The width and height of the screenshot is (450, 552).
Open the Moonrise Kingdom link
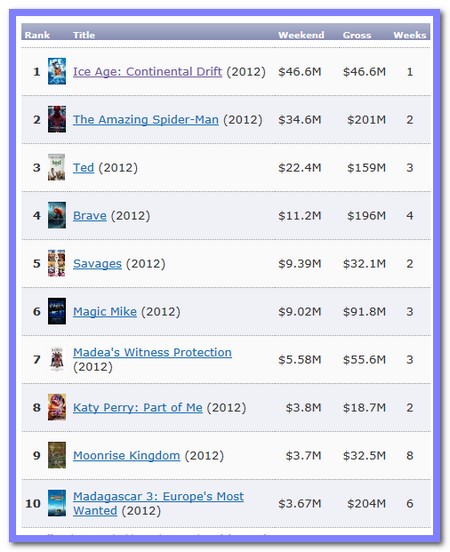(x=126, y=456)
